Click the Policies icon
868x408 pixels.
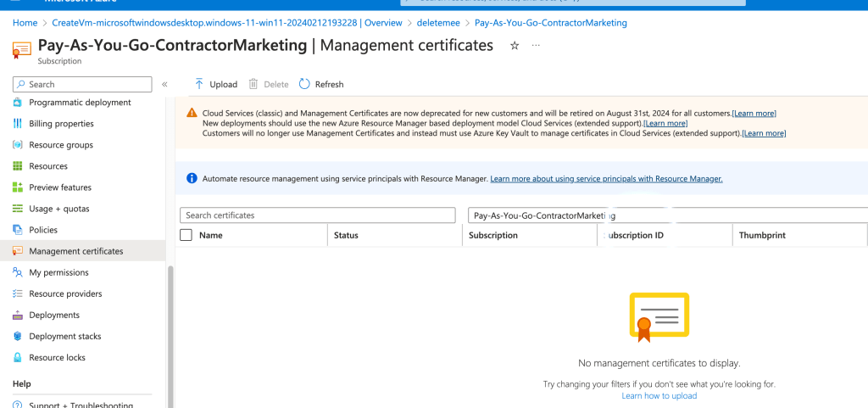(18, 230)
